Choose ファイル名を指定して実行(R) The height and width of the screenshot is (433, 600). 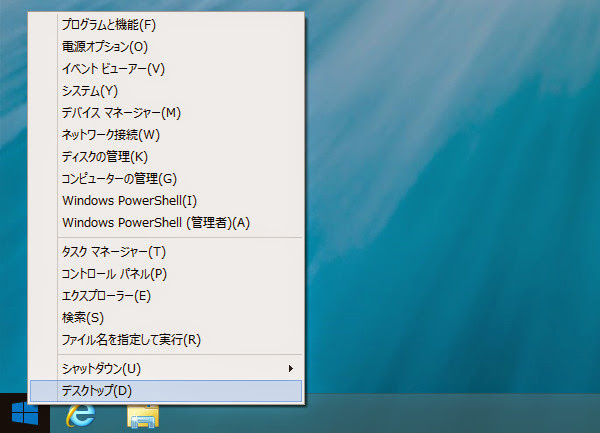click(166, 340)
